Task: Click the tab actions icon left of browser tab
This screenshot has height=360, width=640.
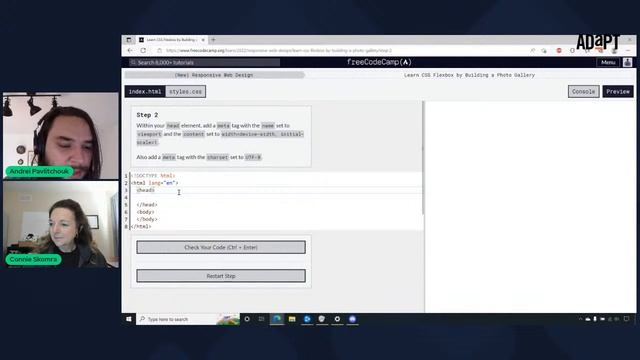Action: coord(129,40)
